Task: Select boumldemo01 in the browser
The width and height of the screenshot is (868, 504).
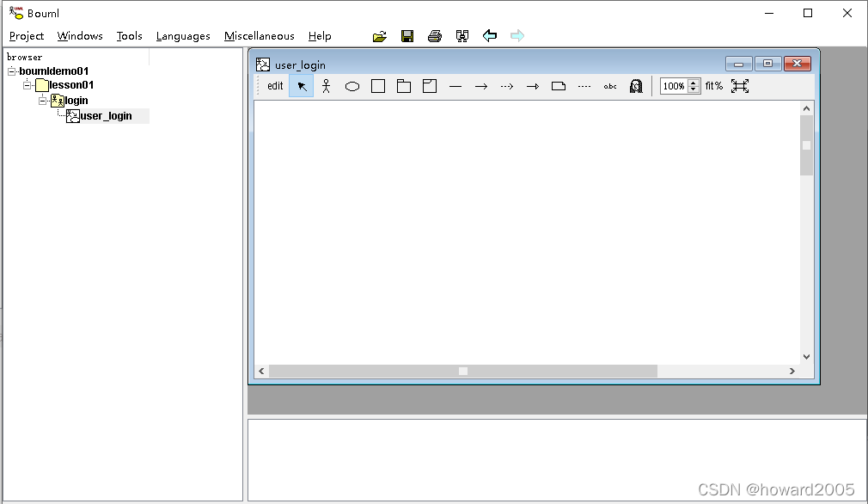Action: click(x=53, y=71)
